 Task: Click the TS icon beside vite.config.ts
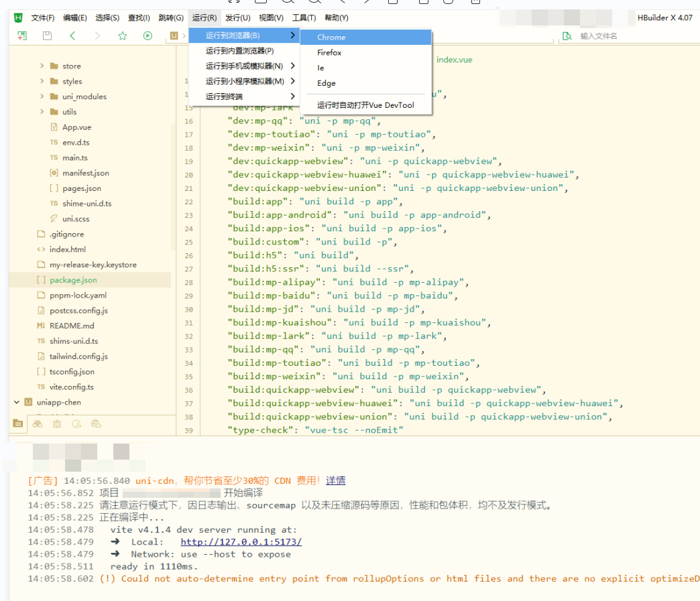click(41, 387)
